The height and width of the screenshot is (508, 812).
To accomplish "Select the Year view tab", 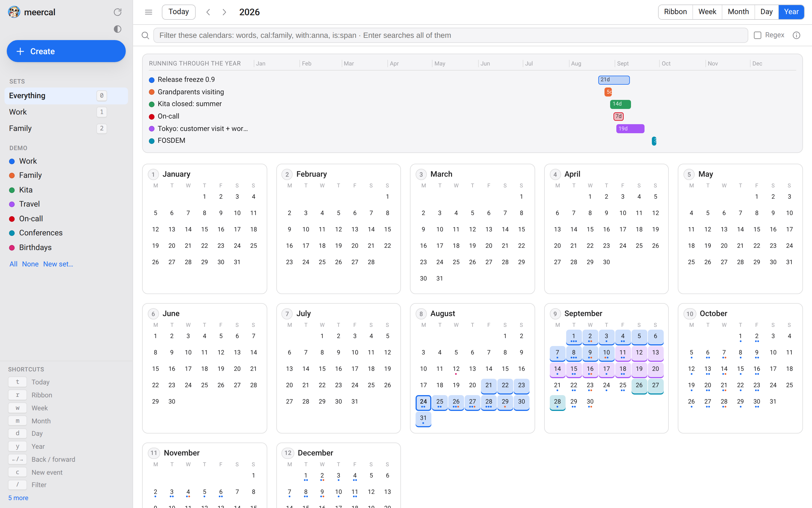I will (x=791, y=12).
